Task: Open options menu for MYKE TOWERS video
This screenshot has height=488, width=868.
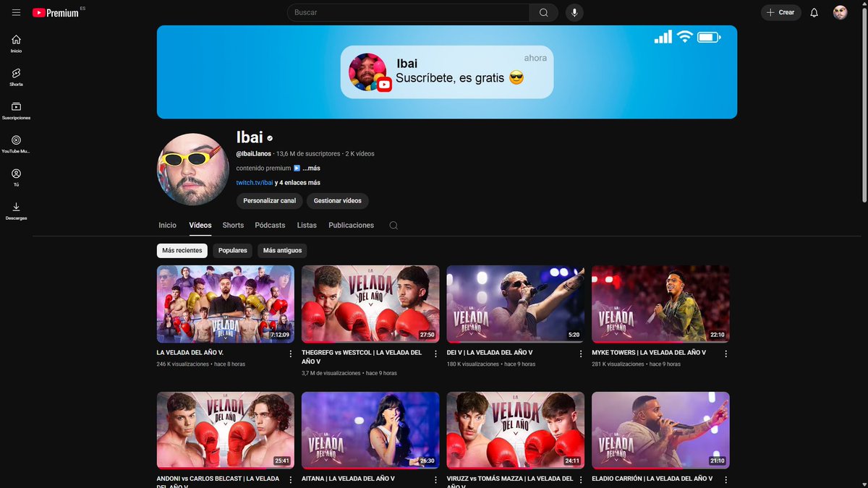Action: click(x=726, y=354)
